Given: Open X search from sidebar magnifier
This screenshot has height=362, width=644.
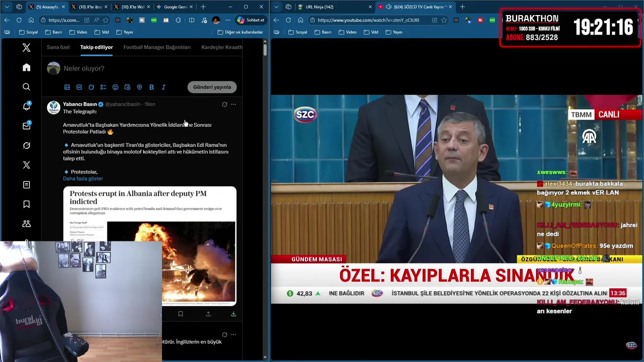Looking at the screenshot, I should tap(27, 87).
